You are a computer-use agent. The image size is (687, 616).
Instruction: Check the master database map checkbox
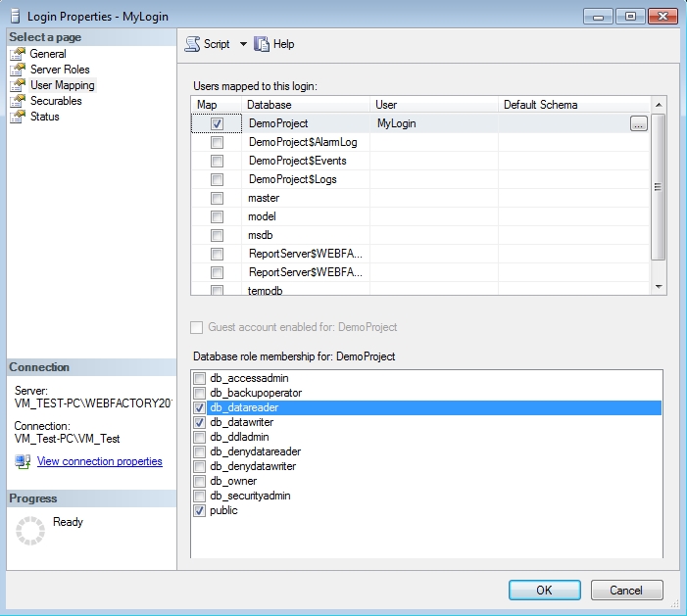click(217, 198)
